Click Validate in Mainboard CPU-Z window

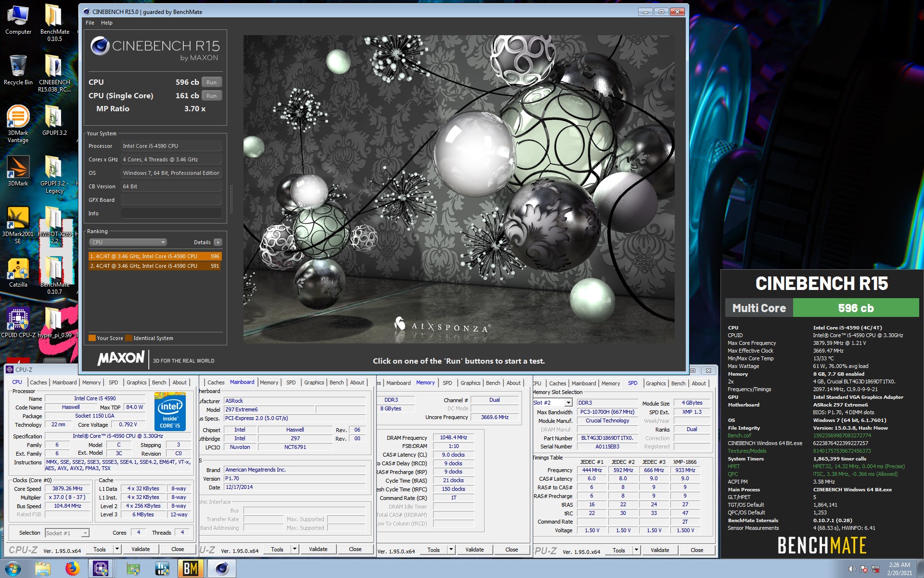click(x=318, y=549)
